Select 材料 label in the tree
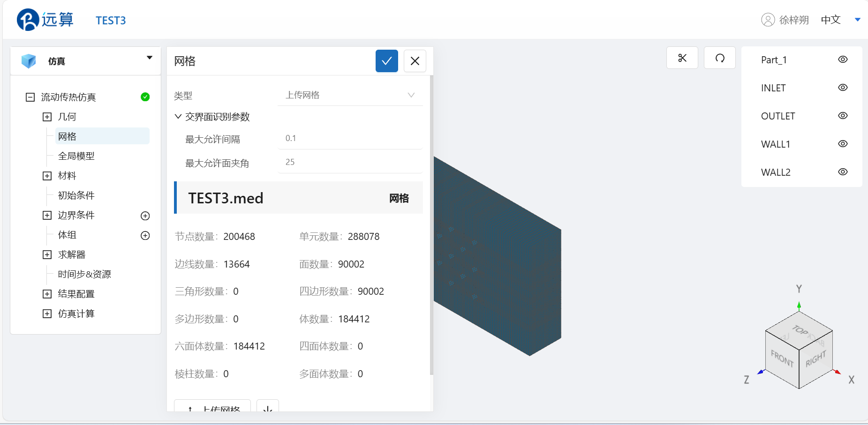The width and height of the screenshot is (868, 425). (x=67, y=176)
